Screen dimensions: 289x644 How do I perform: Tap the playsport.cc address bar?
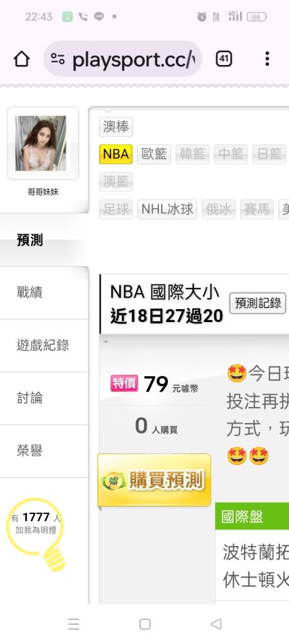click(123, 59)
